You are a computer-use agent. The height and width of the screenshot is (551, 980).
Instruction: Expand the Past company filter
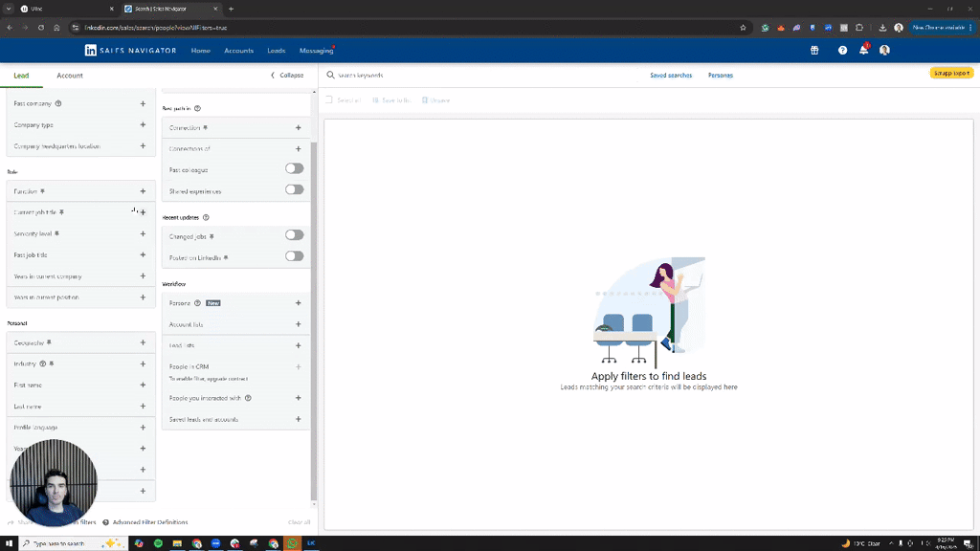pos(143,102)
